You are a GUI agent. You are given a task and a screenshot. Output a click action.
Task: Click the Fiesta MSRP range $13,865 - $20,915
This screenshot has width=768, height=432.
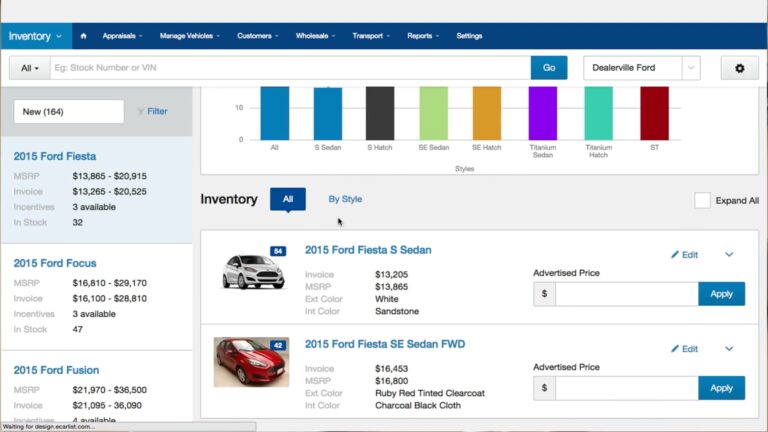(x=109, y=176)
